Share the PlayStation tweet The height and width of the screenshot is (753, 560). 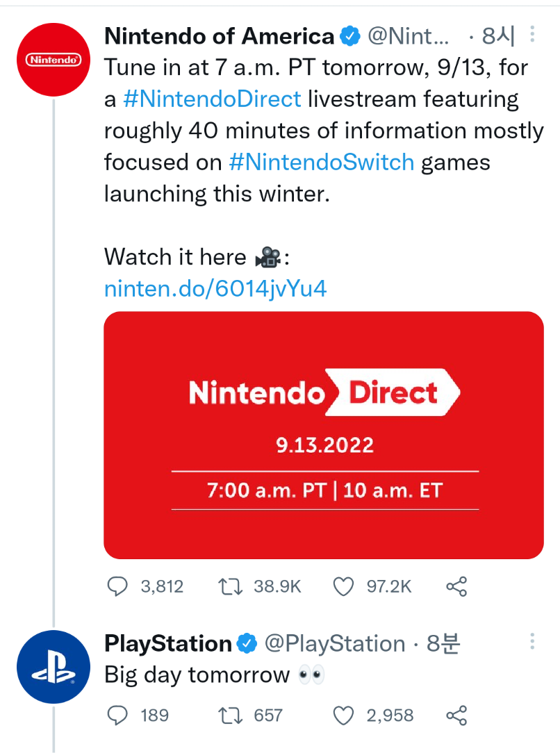point(456,715)
